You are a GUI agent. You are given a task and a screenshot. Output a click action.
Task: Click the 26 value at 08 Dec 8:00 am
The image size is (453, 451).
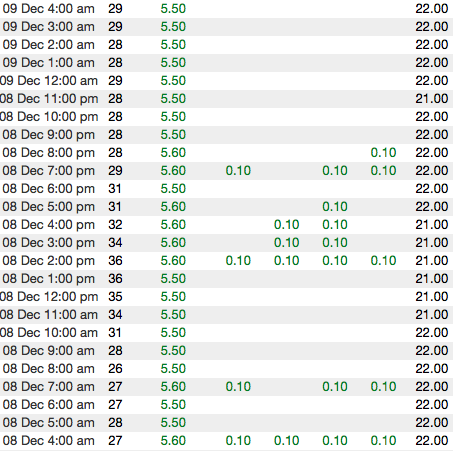tap(115, 369)
